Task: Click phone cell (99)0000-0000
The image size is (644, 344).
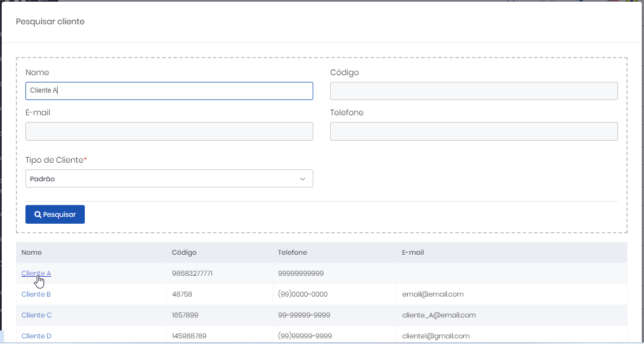Action: tap(302, 294)
